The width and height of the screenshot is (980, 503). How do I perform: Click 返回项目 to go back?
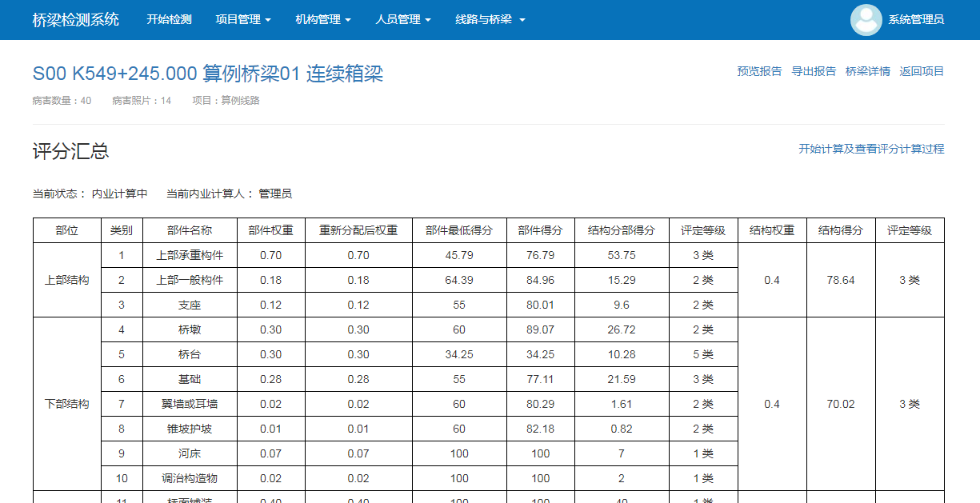click(x=922, y=71)
